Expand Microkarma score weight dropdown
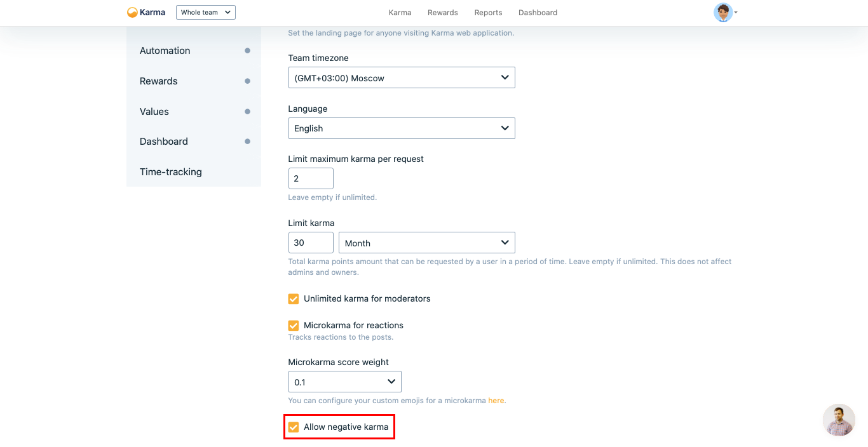This screenshot has width=868, height=447. coord(345,382)
